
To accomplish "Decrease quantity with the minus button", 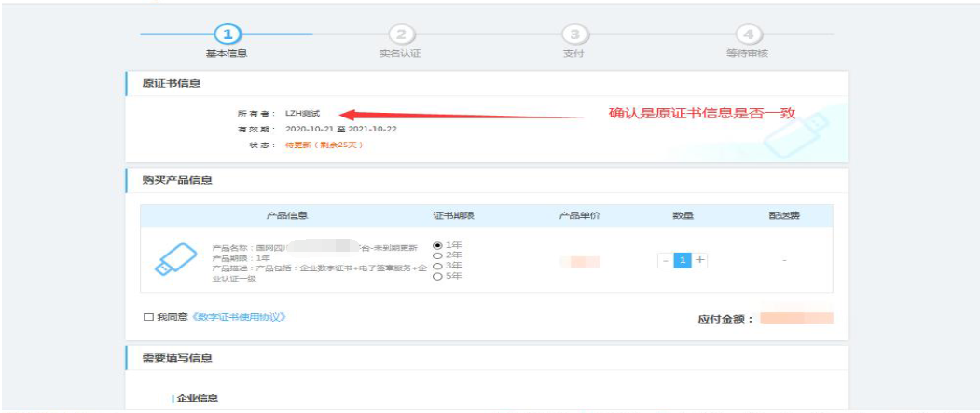I will coord(665,260).
